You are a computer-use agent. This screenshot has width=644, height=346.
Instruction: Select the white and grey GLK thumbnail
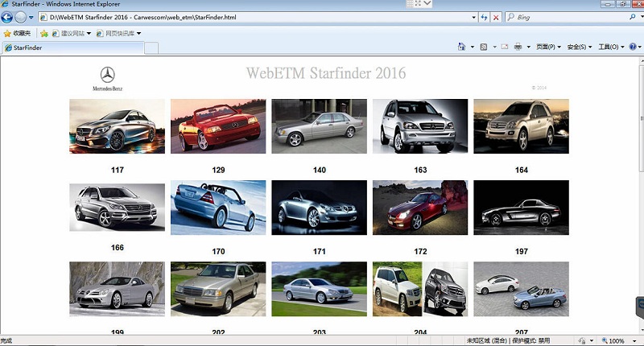click(x=420, y=289)
